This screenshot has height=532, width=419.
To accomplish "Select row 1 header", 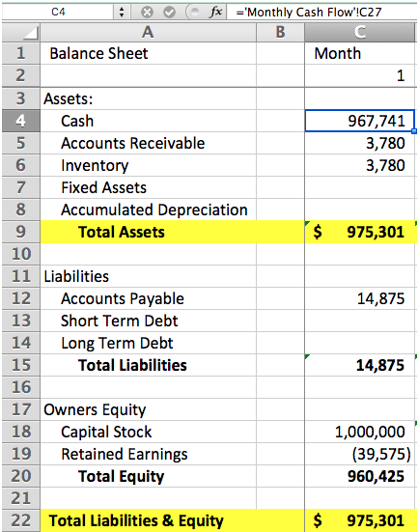I will click(x=21, y=53).
